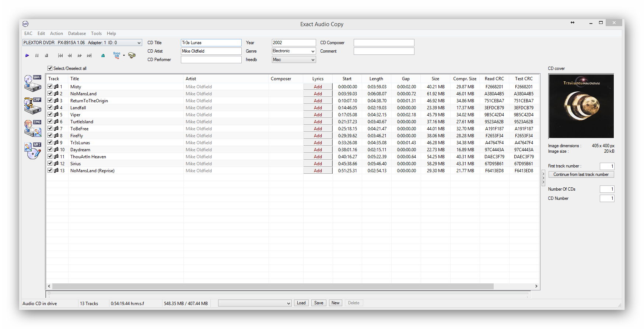Click the horizontal scrollbar under track list
Viewport: 644px width, 329px height.
click(x=273, y=286)
